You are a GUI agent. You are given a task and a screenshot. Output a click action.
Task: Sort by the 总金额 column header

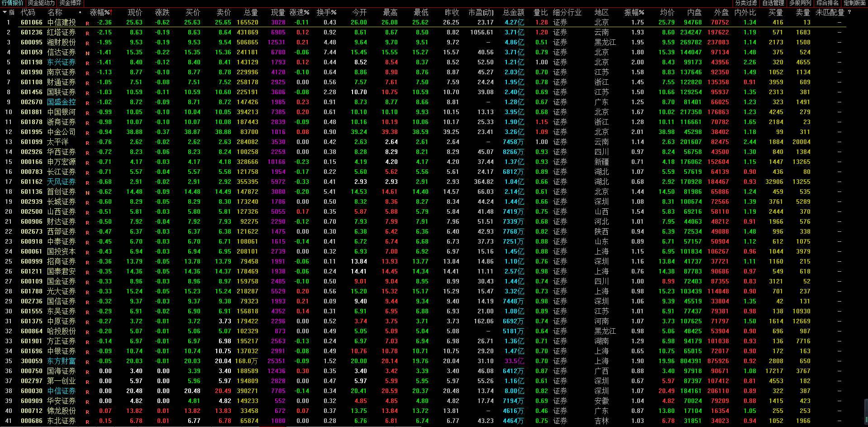pos(513,12)
